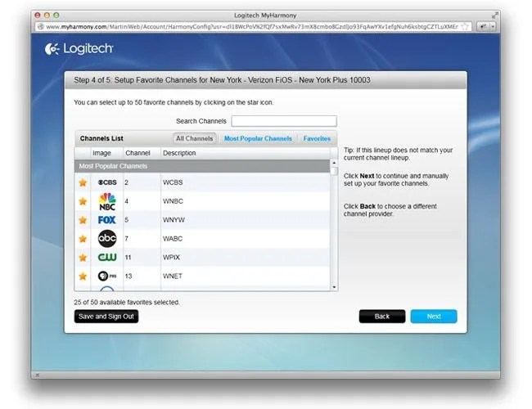The height and width of the screenshot is (409, 532).
Task: Click the PBS channel logo
Action: 107,276
